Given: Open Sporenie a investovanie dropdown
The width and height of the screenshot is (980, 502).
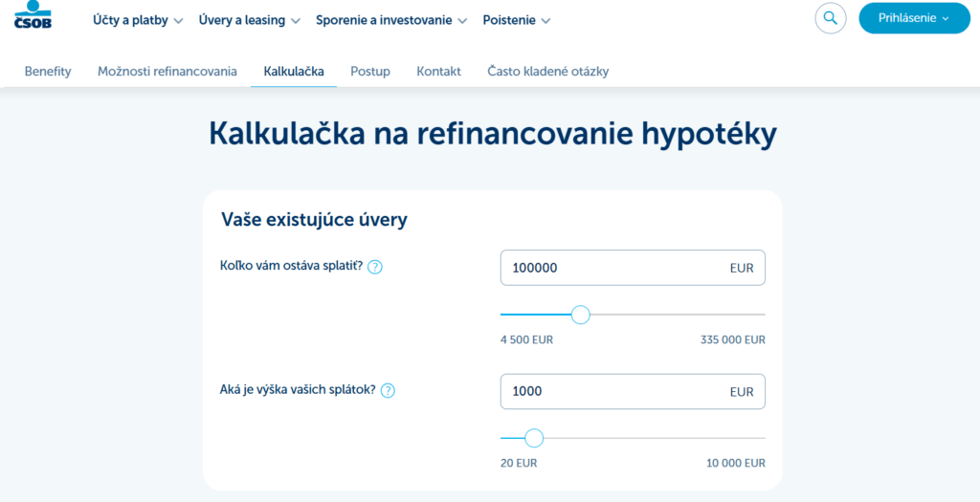Looking at the screenshot, I should [x=390, y=20].
